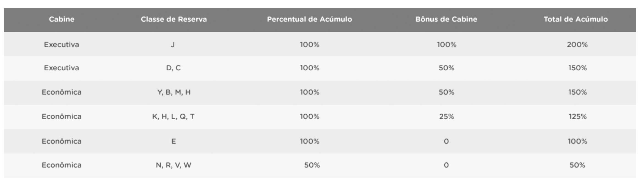Screen dimensions: 644x182
Task: Click the 125% total accumulation value
Action: (577, 117)
